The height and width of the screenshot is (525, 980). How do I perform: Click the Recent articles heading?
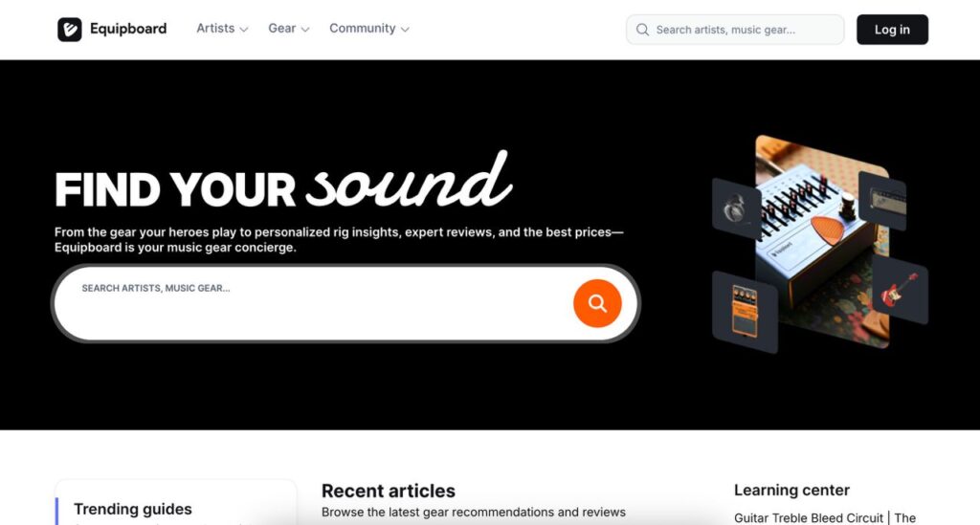pyautogui.click(x=389, y=491)
